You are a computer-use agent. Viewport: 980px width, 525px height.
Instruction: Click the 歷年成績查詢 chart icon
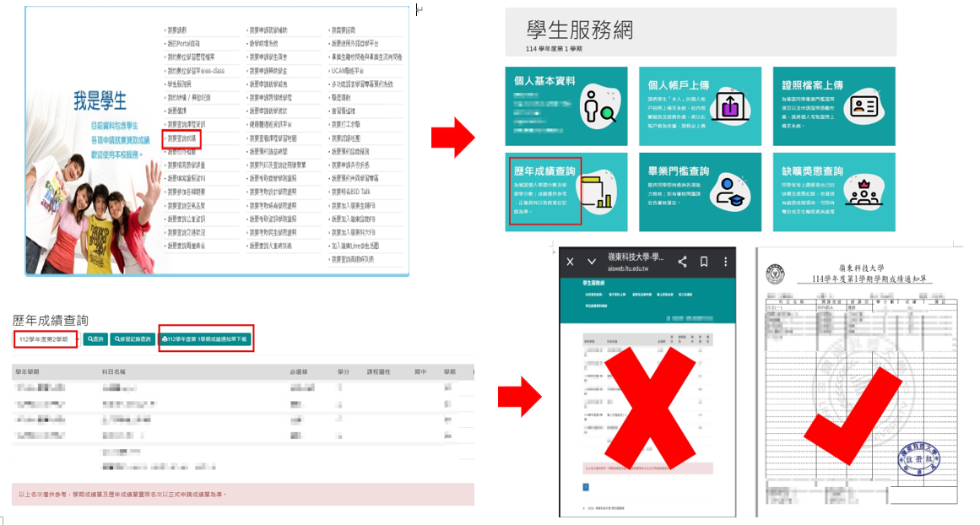pos(600,191)
